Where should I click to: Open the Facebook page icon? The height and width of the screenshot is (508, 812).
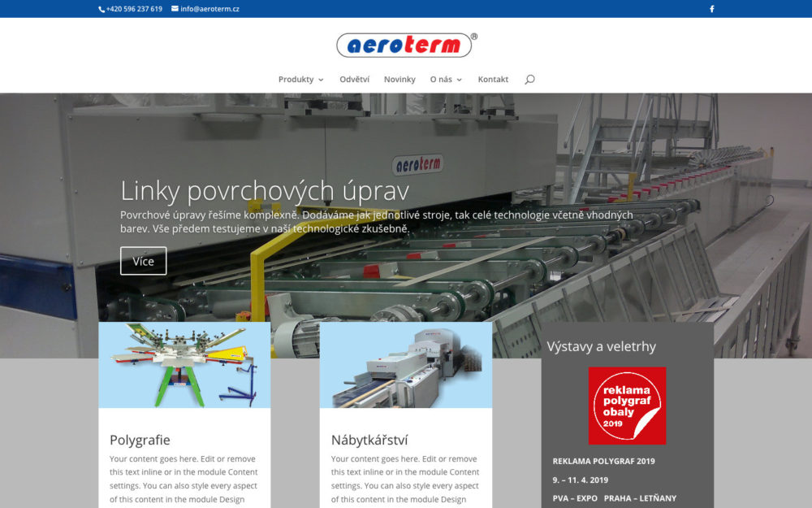(712, 9)
